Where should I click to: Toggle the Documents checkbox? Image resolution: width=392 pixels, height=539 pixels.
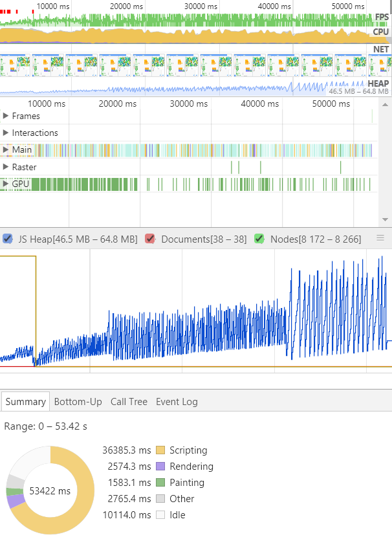[x=150, y=239]
